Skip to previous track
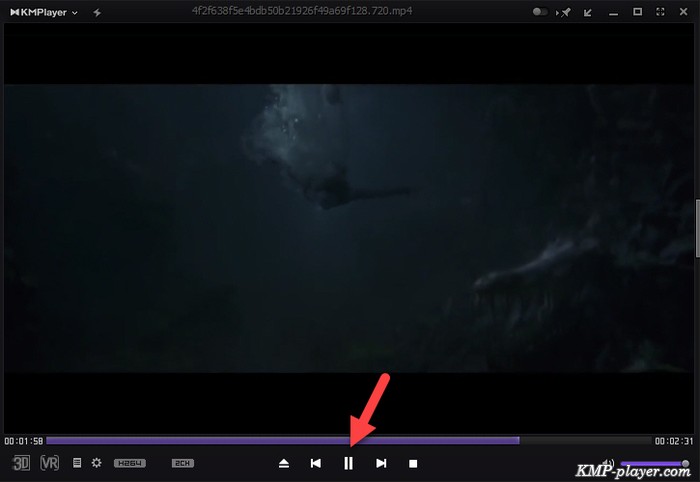700x482 pixels. [316, 464]
